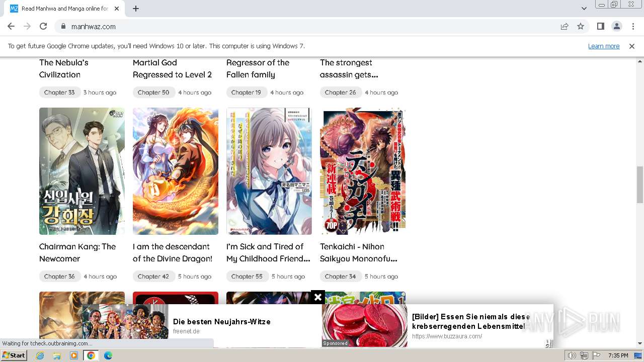
Task: Open the Windows Start menu
Action: point(14,355)
